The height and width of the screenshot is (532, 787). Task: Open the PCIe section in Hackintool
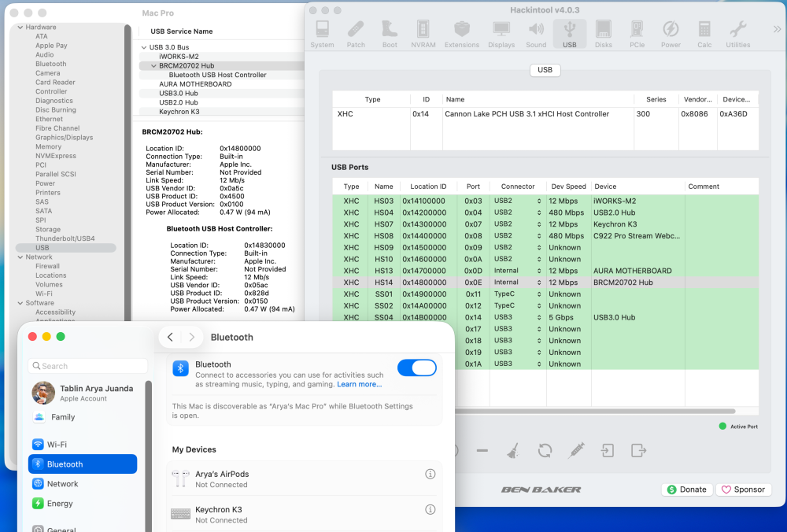pyautogui.click(x=637, y=34)
